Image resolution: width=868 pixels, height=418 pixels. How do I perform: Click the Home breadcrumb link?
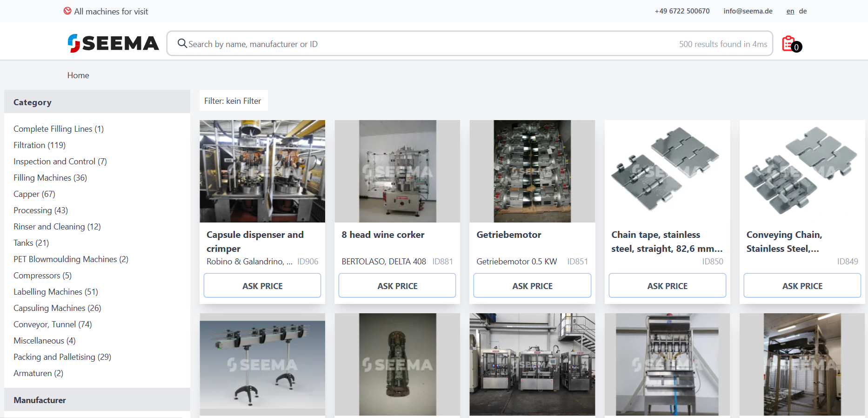click(78, 75)
